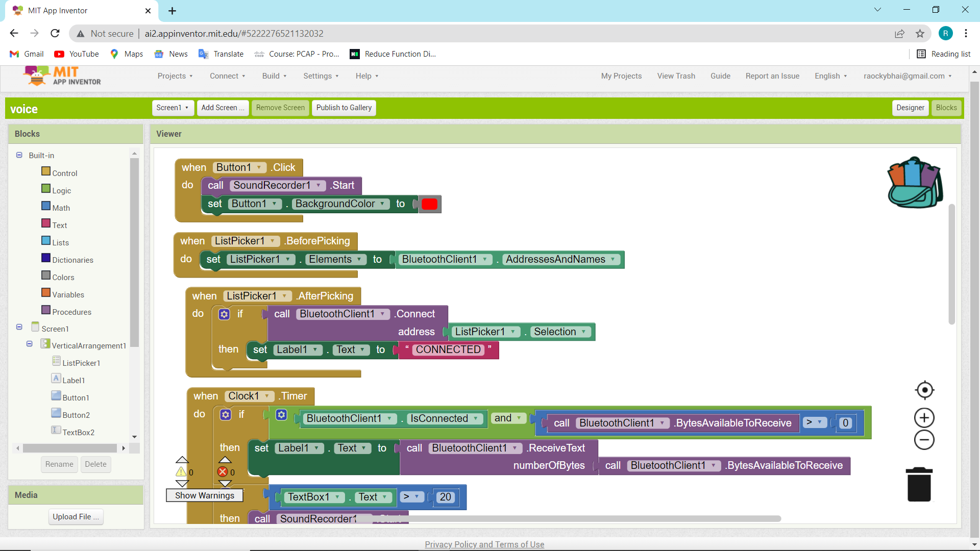Screen dimensions: 980x551
Task: Select the Variables block category
Action: pos(68,294)
